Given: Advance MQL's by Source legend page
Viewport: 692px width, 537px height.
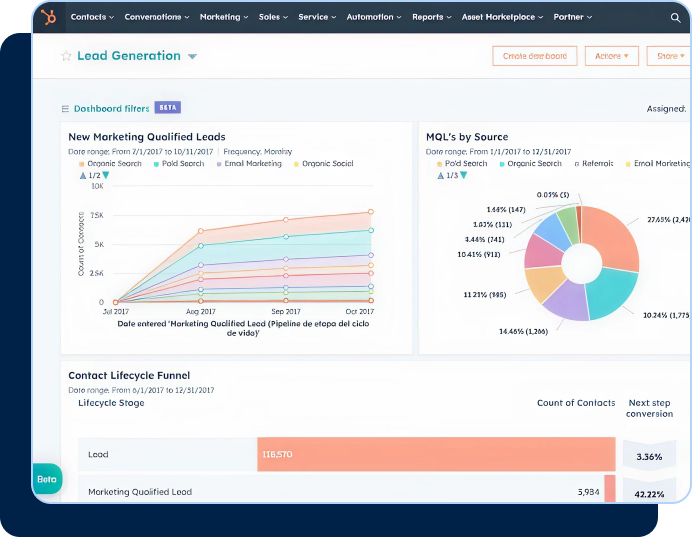Looking at the screenshot, I should point(463,175).
